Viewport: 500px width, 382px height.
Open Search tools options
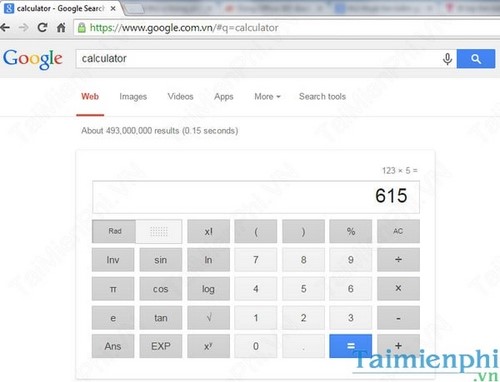[322, 97]
